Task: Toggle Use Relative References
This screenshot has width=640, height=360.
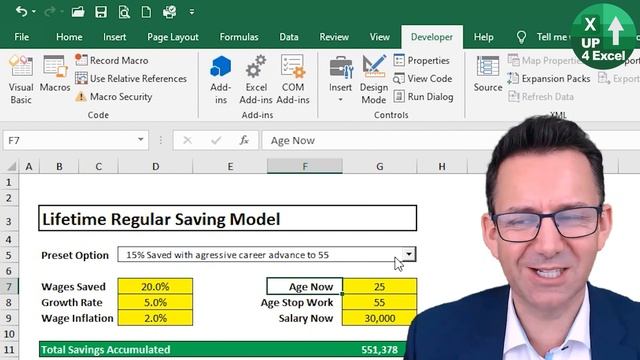Action: 131,78
